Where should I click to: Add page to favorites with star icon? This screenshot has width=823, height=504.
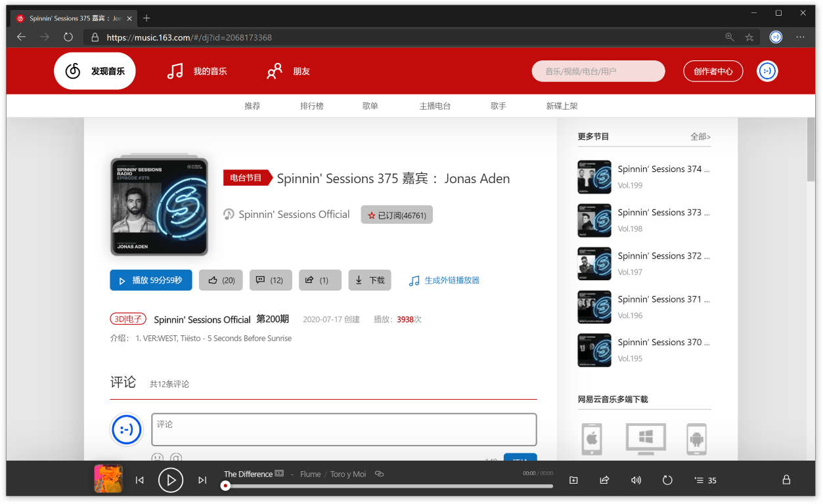pos(749,37)
